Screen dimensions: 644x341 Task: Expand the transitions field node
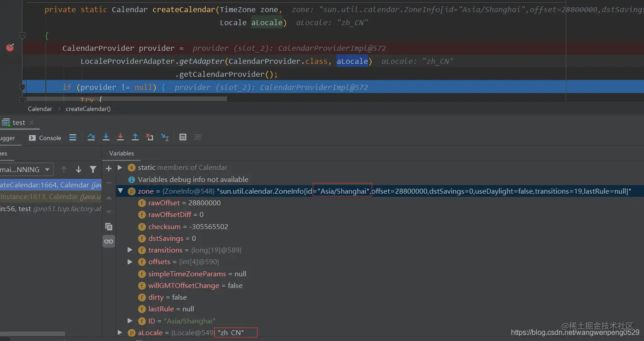130,250
